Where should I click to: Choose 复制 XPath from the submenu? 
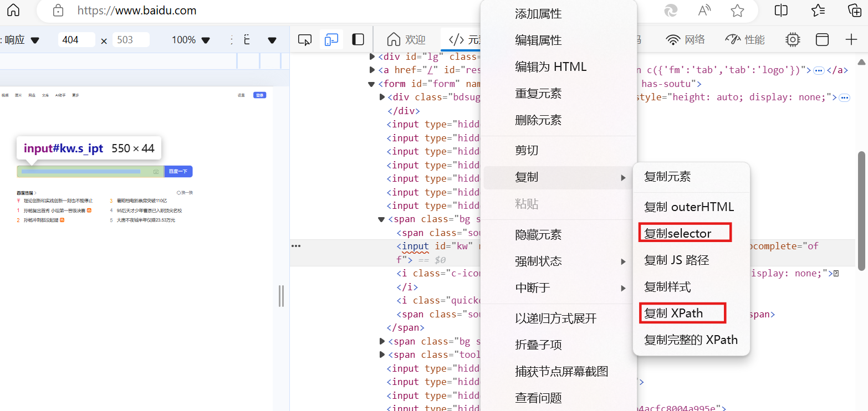tap(673, 314)
